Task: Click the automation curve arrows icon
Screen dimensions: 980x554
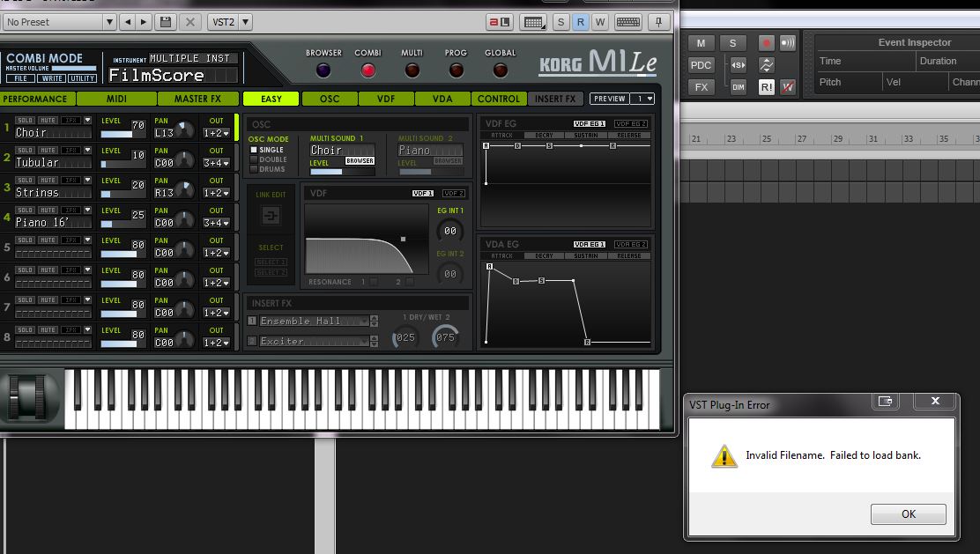Action: (x=766, y=65)
